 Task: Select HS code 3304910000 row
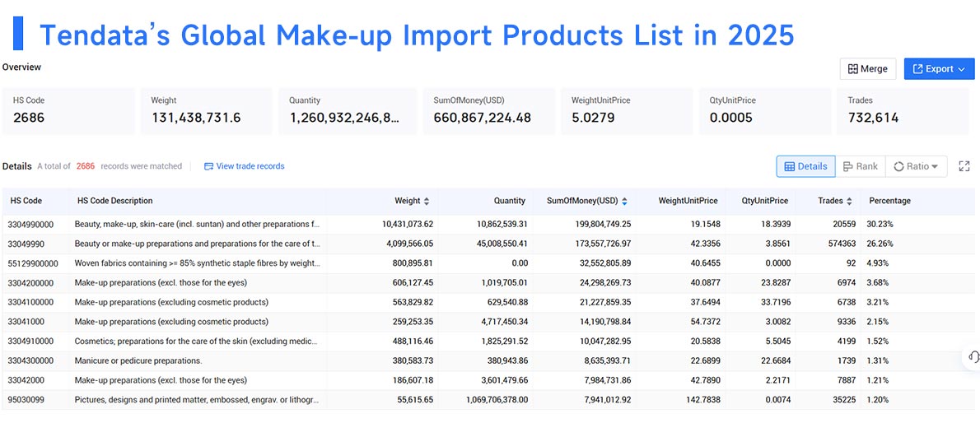pyautogui.click(x=488, y=342)
